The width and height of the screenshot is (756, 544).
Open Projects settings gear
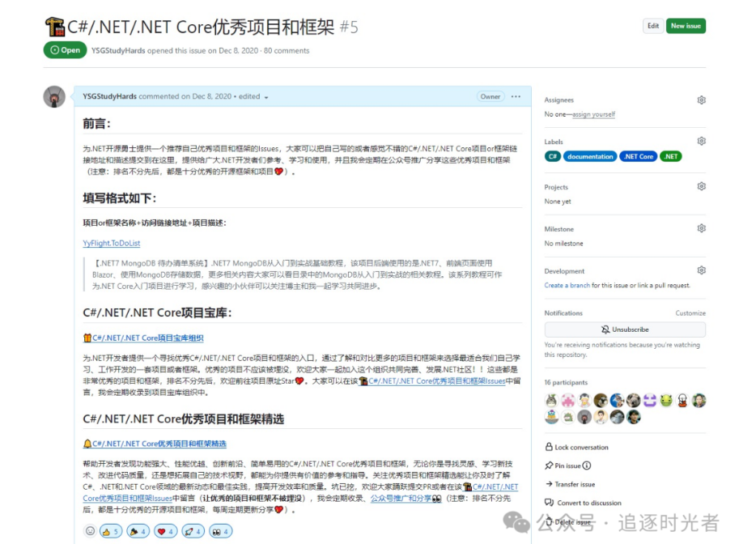[x=702, y=186]
